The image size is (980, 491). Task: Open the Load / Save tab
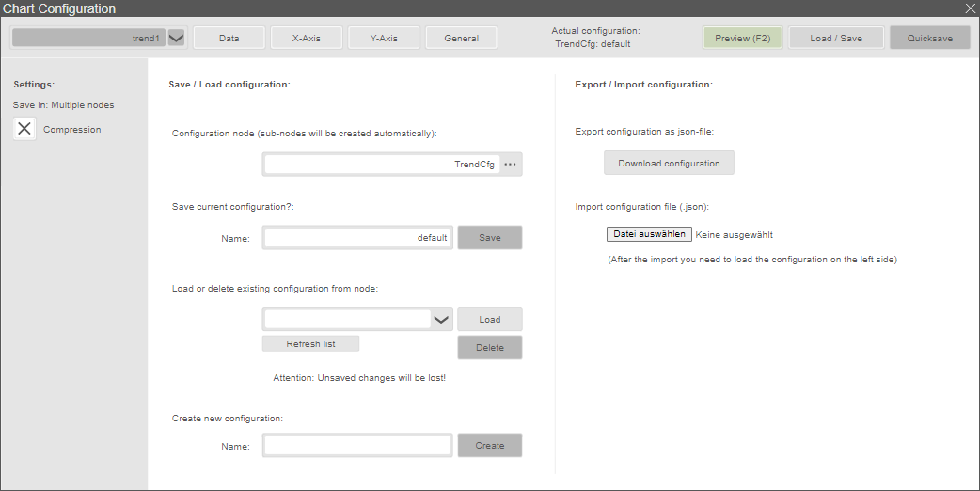(x=836, y=39)
